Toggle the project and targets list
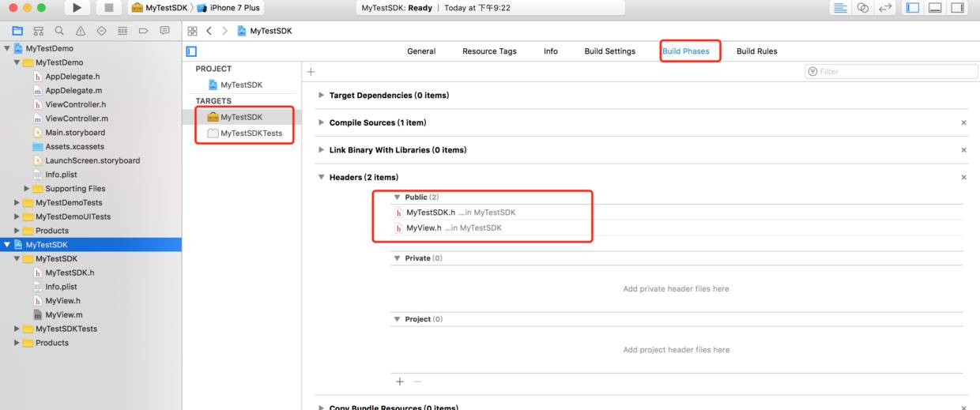The image size is (980, 410). point(191,51)
